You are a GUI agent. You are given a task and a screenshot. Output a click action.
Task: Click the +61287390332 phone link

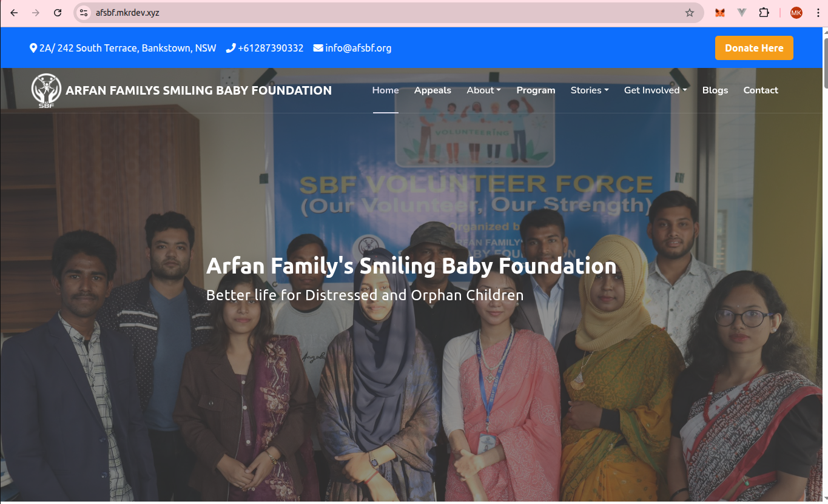coord(264,48)
